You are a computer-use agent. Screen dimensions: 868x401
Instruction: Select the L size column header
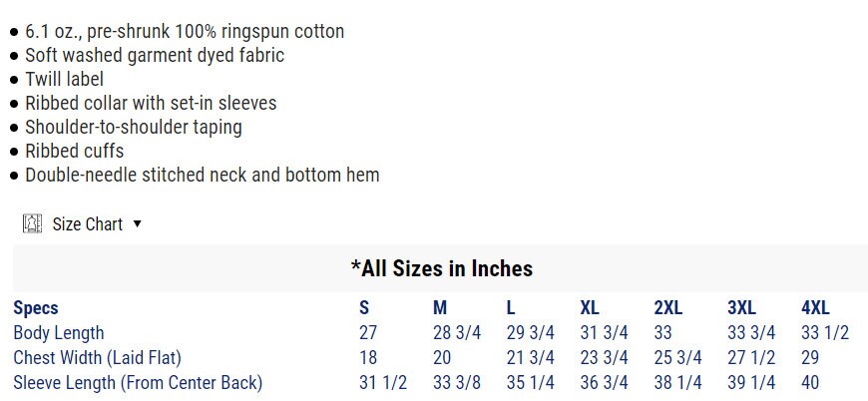click(511, 308)
